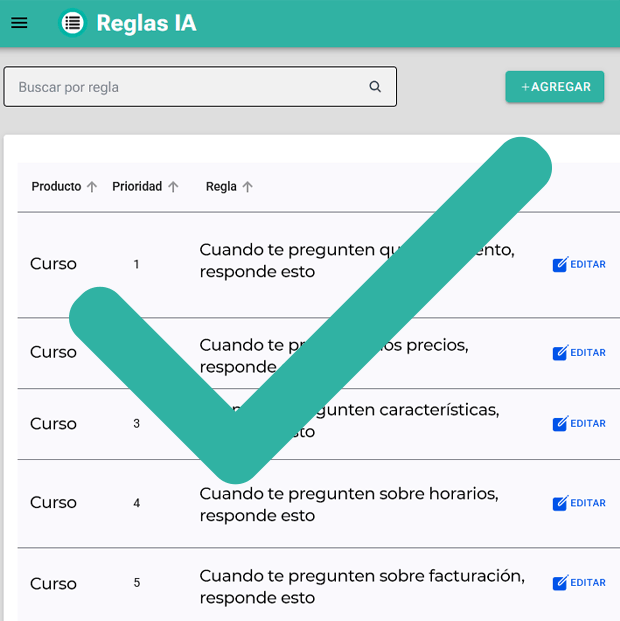Toggle sort arrow next to Regla
The image size is (620, 621).
(248, 187)
